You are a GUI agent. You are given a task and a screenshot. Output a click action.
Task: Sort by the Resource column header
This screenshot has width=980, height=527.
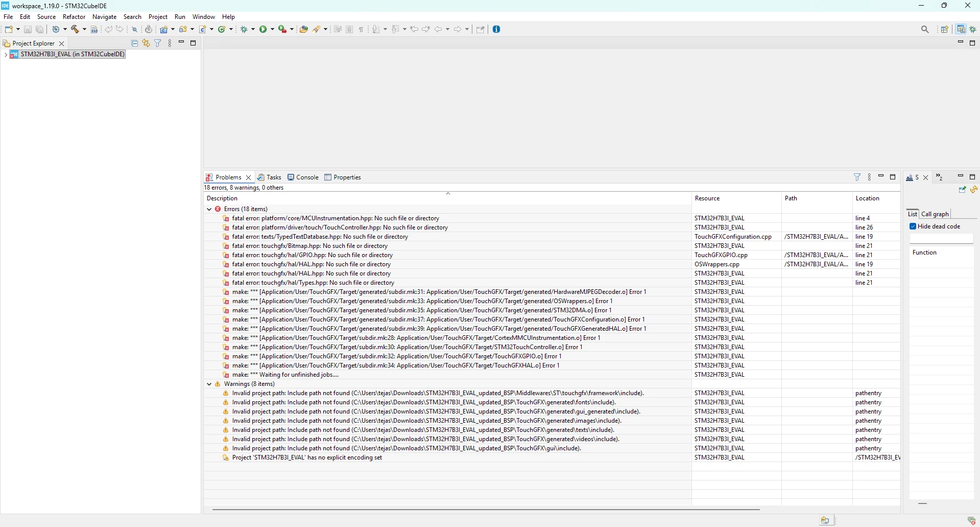tap(736, 198)
